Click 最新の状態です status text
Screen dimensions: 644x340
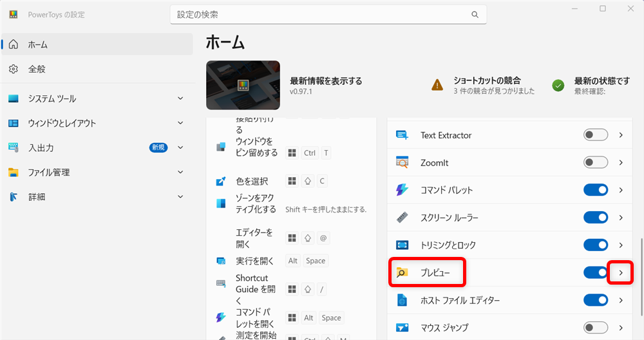point(601,81)
